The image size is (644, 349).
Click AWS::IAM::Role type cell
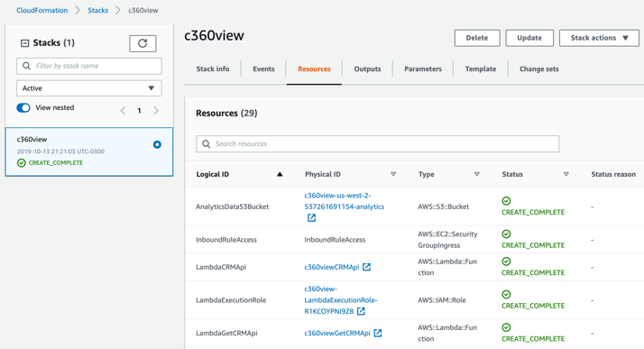click(442, 300)
